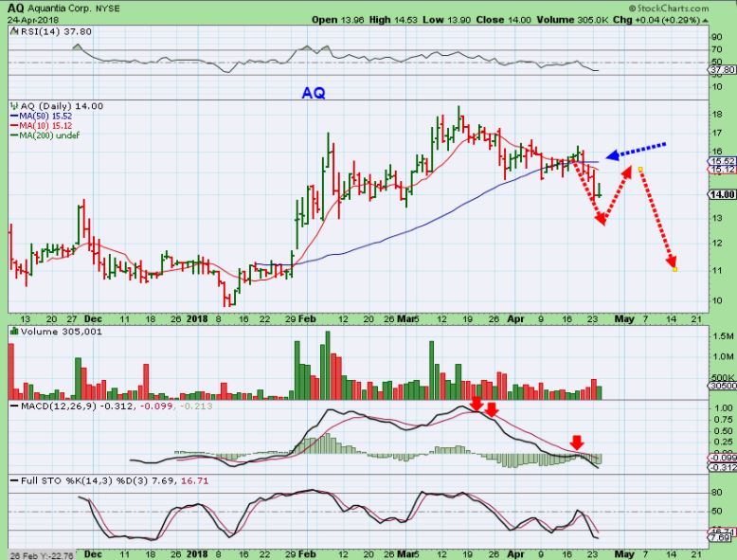Click the Apr label on price panel date axis
The image size is (737, 560).
tap(515, 318)
